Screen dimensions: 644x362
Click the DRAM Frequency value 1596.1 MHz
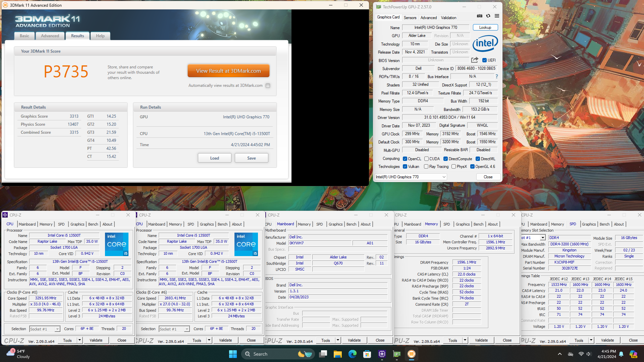click(467, 262)
